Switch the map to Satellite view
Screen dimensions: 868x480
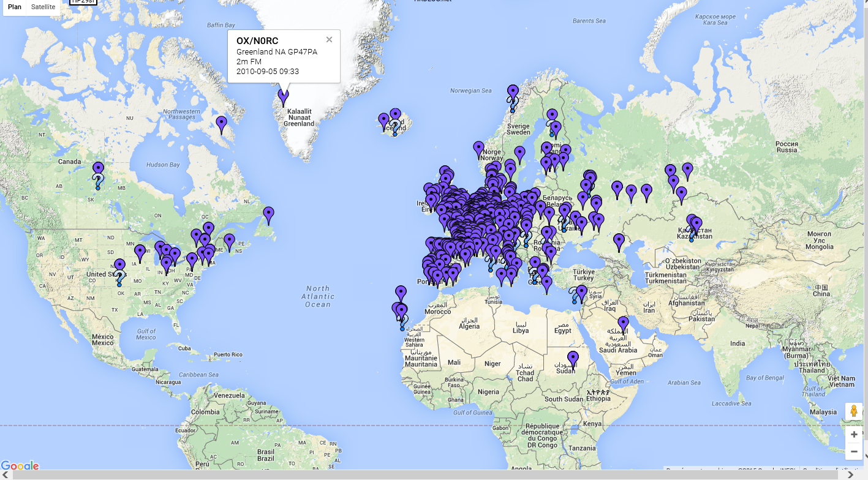click(x=43, y=7)
